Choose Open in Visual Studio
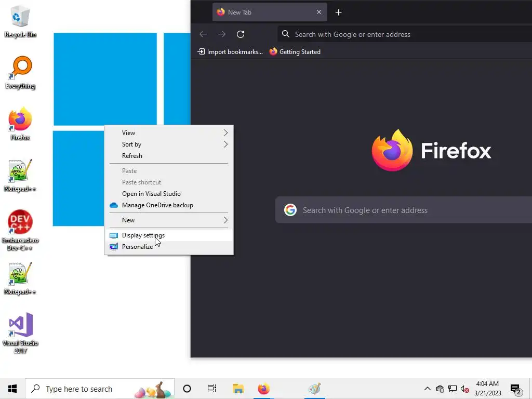 coord(169,194)
